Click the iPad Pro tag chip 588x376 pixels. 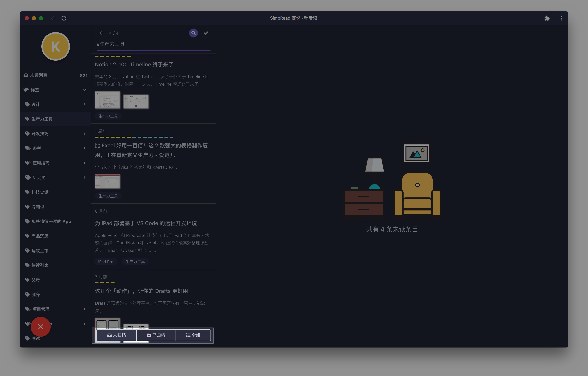point(106,262)
